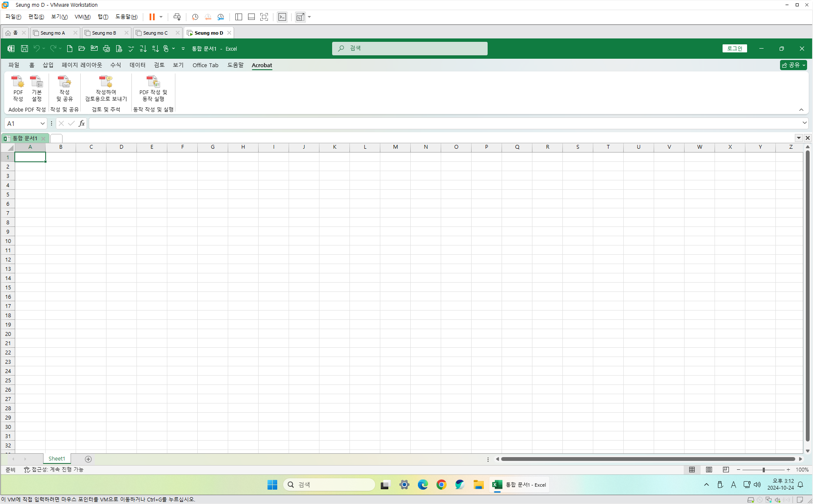
Task: Click the 공유 share button
Action: 793,65
